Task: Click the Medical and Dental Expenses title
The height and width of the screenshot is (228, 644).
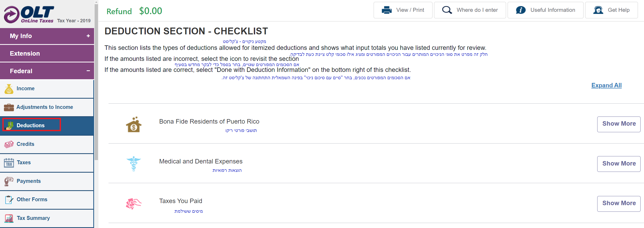Action: pos(201,161)
